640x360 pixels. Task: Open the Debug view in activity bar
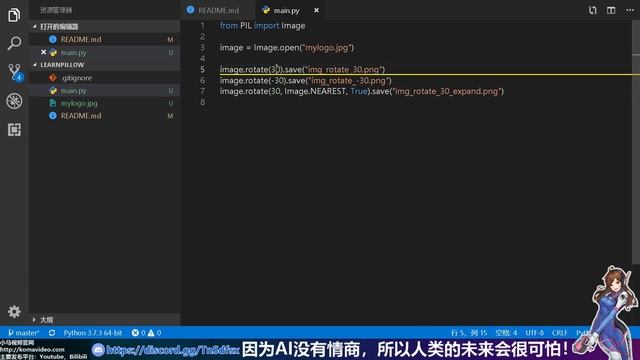pos(14,101)
